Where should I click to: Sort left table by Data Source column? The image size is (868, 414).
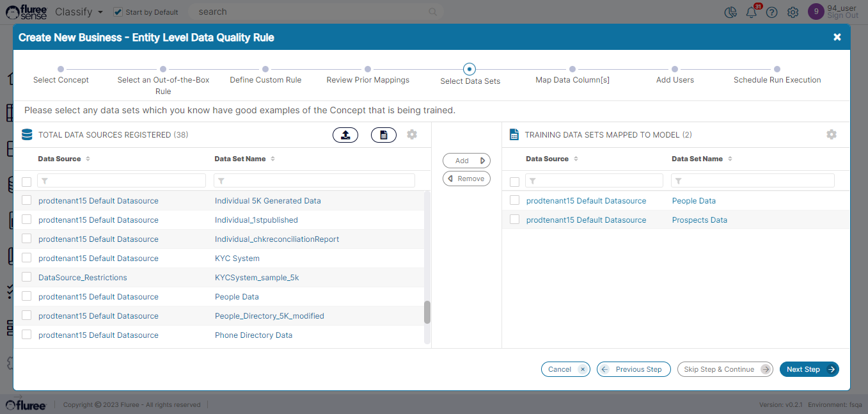(88, 159)
